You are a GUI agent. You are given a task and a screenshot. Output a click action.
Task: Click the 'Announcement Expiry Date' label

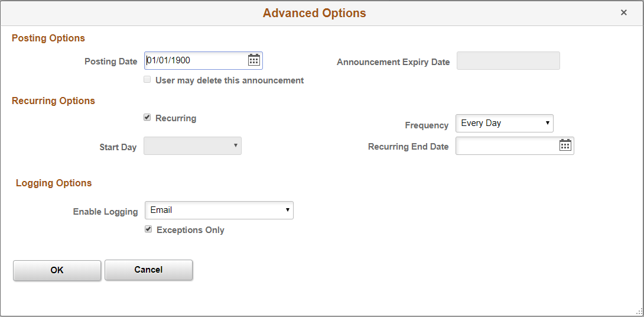tap(393, 63)
